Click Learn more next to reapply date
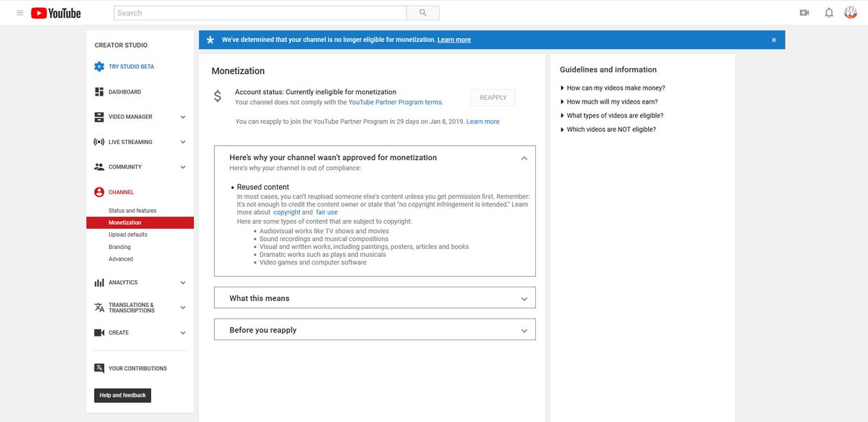868x422 pixels. (x=483, y=122)
